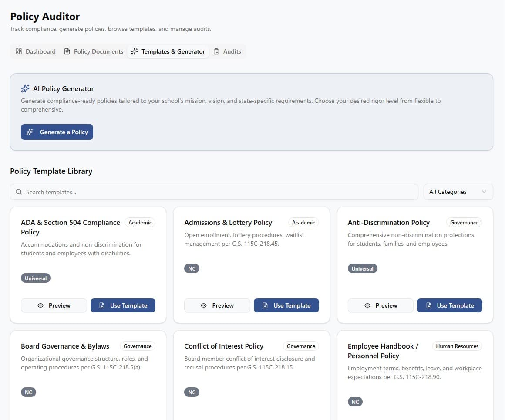Click NC badge on Employee Handbook card

(355, 402)
